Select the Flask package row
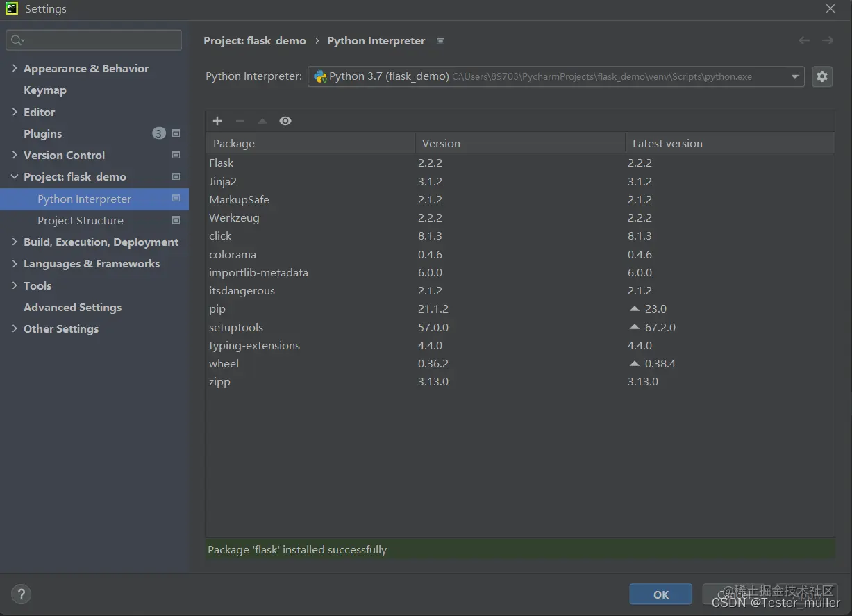 pos(520,163)
